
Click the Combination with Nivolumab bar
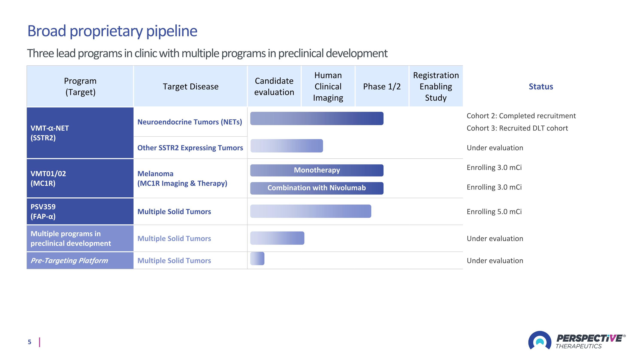point(316,188)
